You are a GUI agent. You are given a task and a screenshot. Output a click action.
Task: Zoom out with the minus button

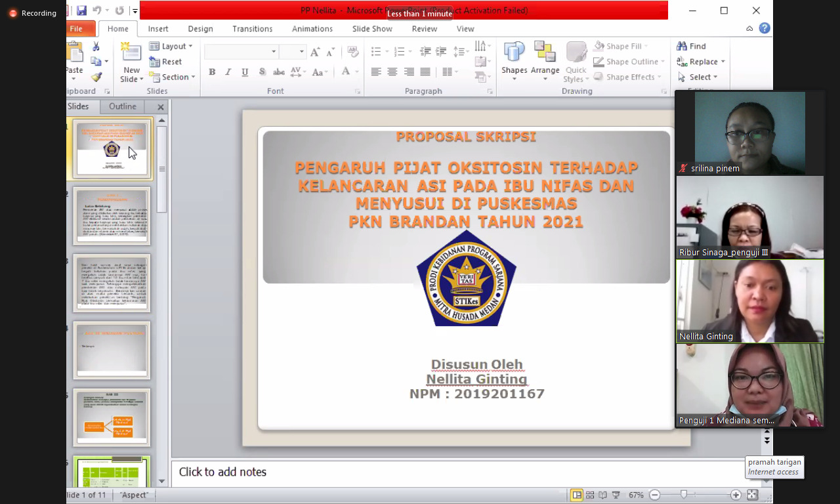tap(654, 495)
